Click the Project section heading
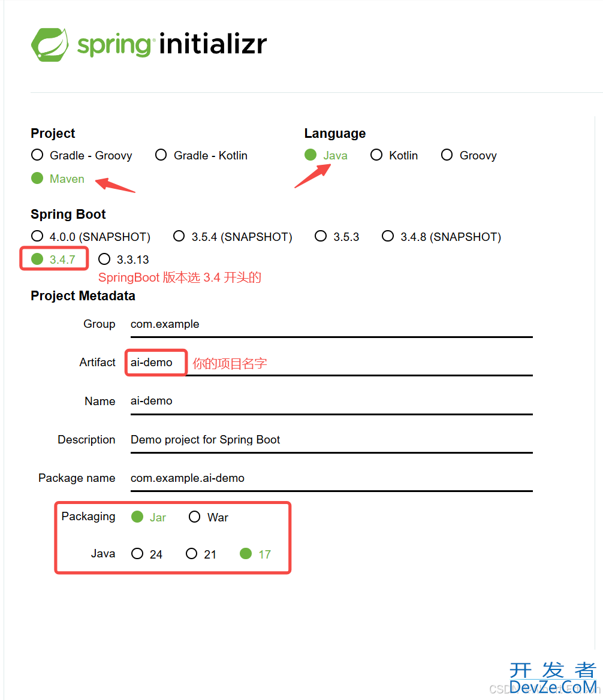 point(53,133)
